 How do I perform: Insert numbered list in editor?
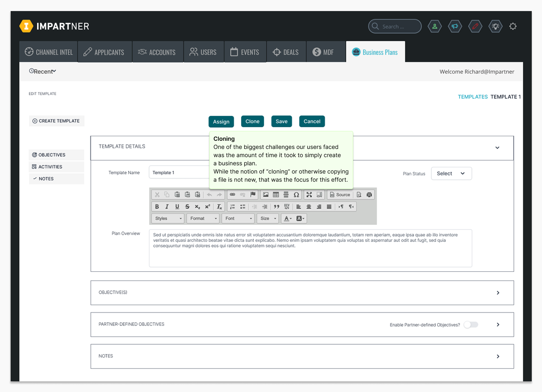(x=232, y=207)
